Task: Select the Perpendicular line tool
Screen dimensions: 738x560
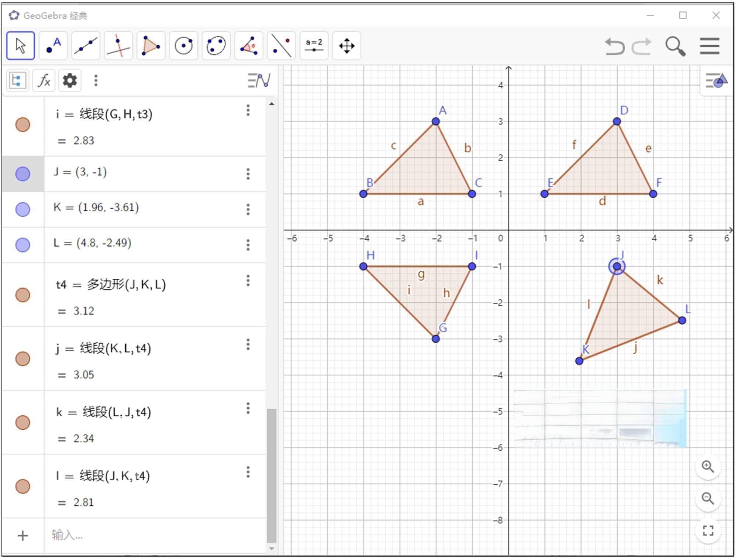Action: pyautogui.click(x=118, y=46)
